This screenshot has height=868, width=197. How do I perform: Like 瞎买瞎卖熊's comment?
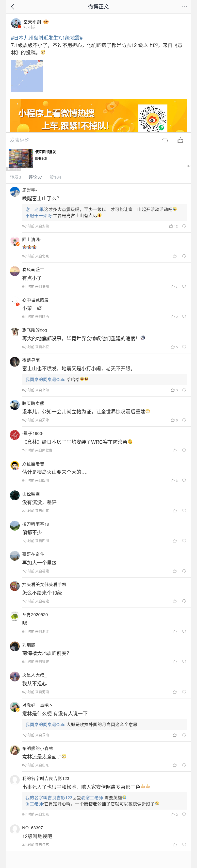(x=173, y=420)
